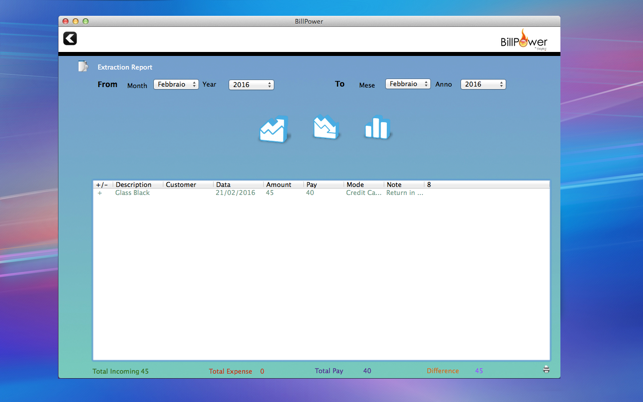Click the incoming rising chart icon
Screen dimensions: 643x402
[274, 129]
